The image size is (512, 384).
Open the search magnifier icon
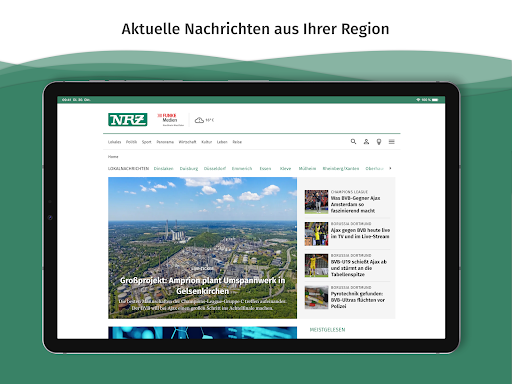[353, 142]
